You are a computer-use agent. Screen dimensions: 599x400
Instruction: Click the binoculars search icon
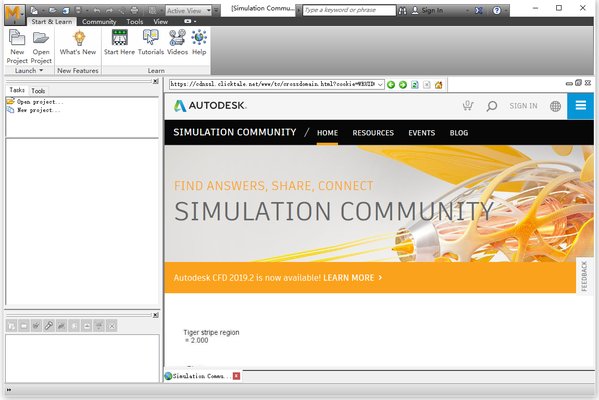point(402,10)
